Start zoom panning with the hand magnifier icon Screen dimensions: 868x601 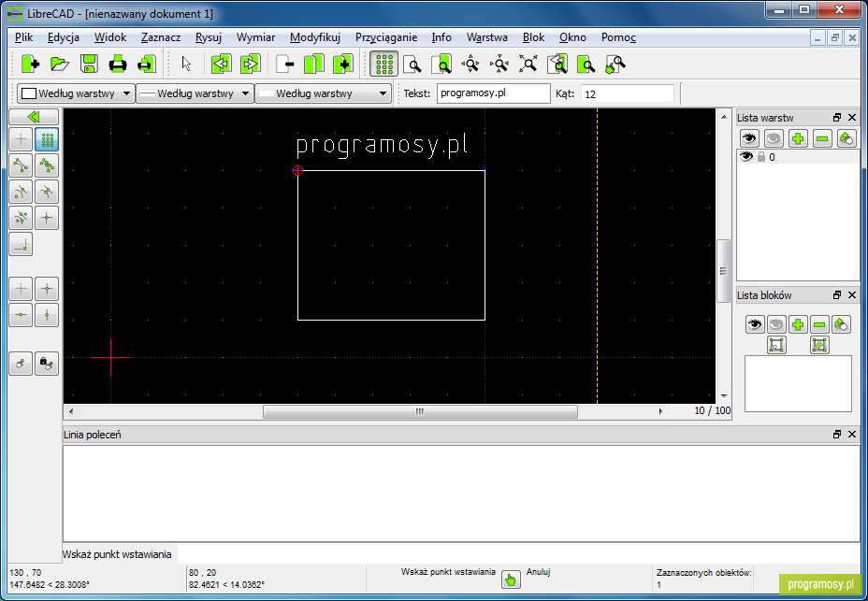[615, 64]
